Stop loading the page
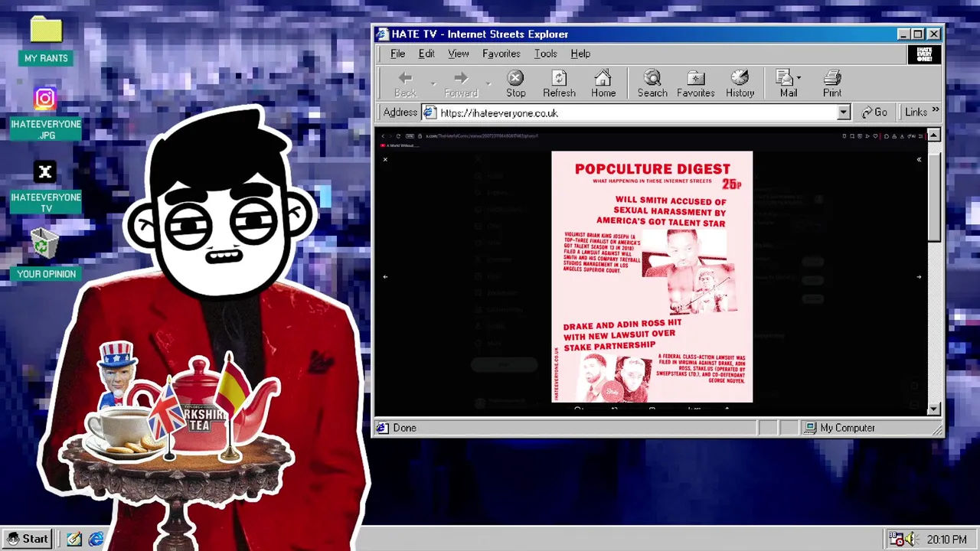This screenshot has width=980, height=551. point(515,83)
